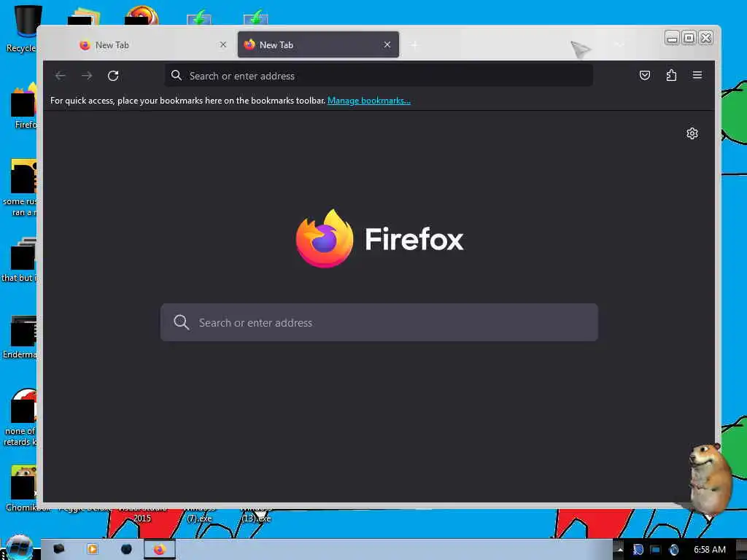Open new tab personalize gear icon
Screen dimensions: 747x560
pyautogui.click(x=692, y=133)
